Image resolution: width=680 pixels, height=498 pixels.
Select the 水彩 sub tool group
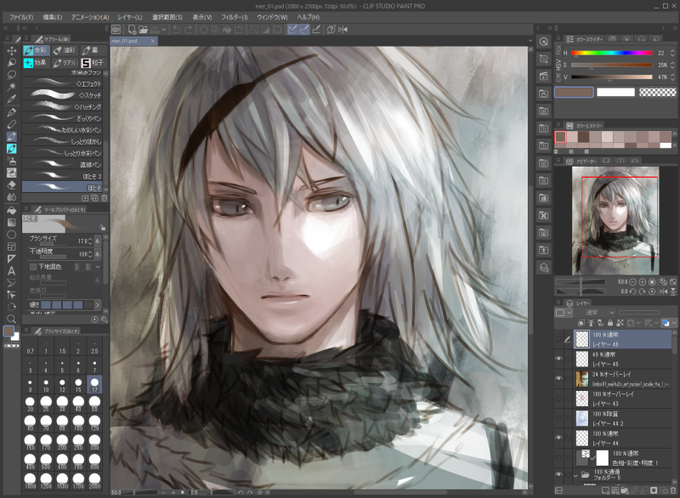36,50
